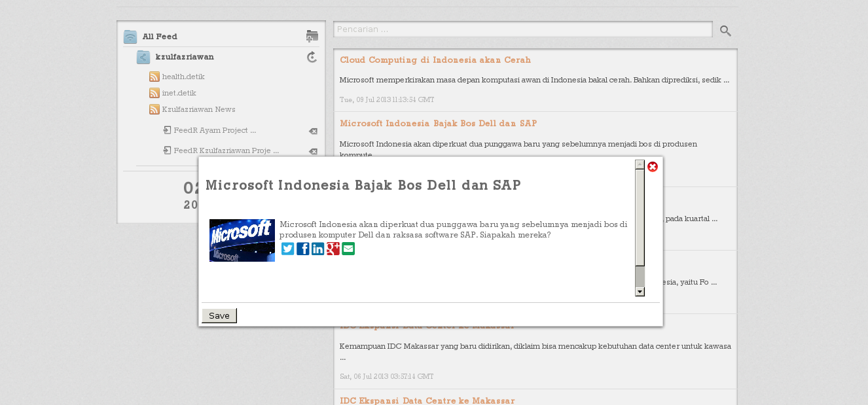Screen dimensions: 868x405
Task: Remove the FeedR Kzulfazriawan Proje entry
Action: coord(314,151)
